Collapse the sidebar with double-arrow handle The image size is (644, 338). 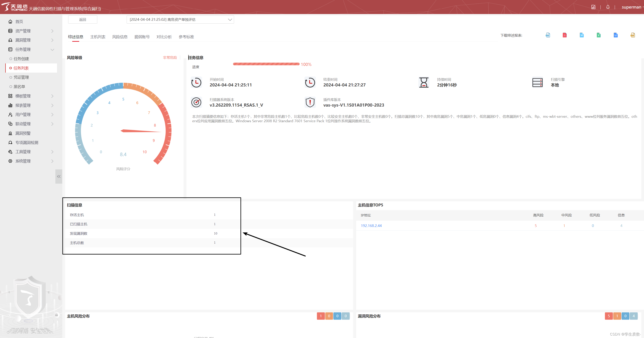tap(59, 176)
